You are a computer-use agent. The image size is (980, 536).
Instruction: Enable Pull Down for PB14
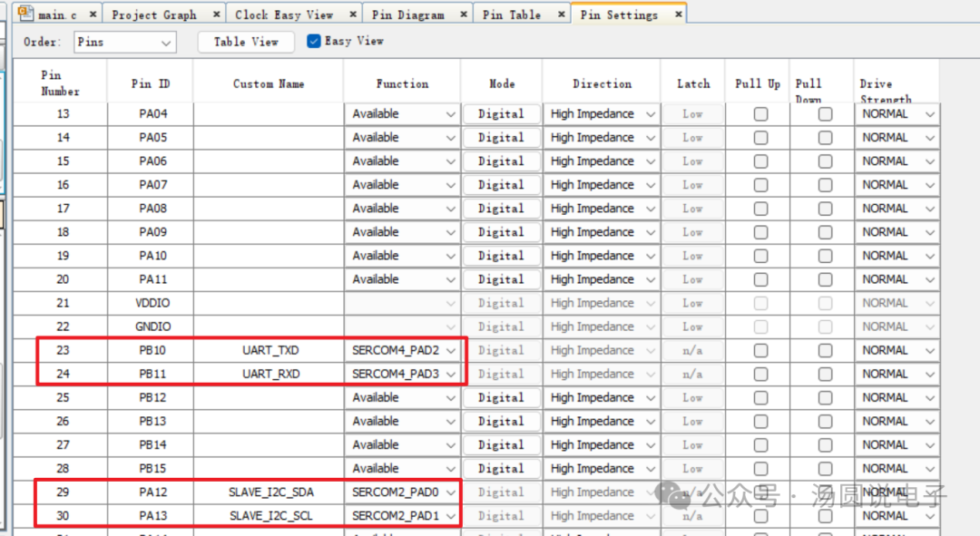[825, 445]
